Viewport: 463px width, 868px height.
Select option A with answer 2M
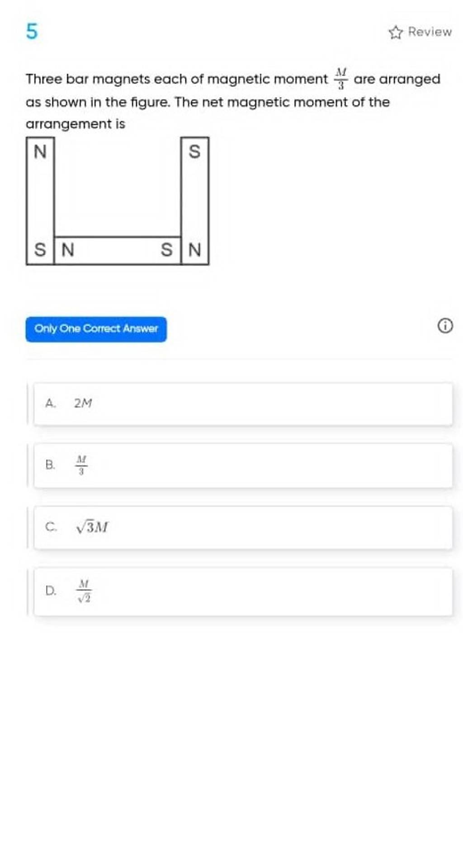(243, 404)
